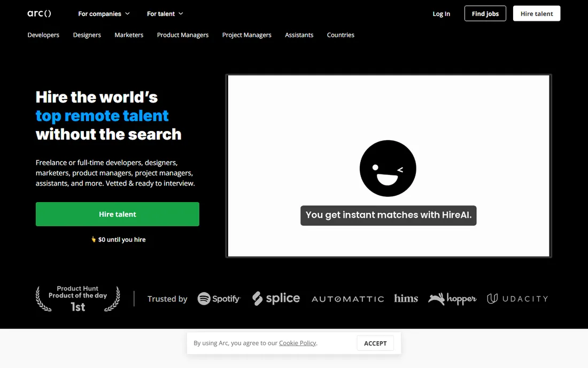588x368 pixels.
Task: Open the Cookie Policy link
Action: [x=297, y=343]
